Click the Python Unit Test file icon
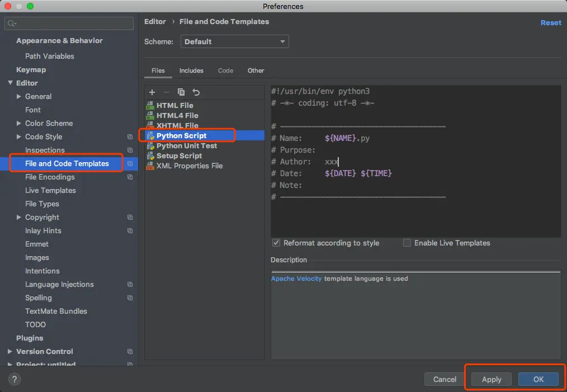 (150, 146)
